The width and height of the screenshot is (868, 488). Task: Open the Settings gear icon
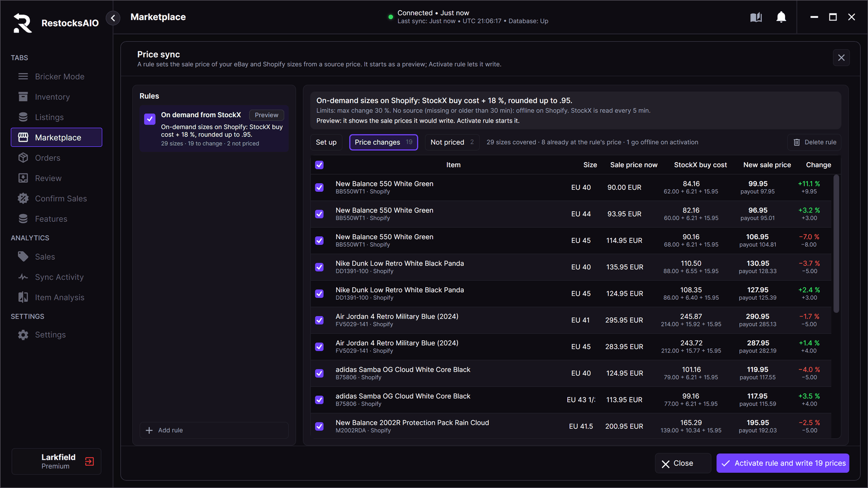(23, 335)
